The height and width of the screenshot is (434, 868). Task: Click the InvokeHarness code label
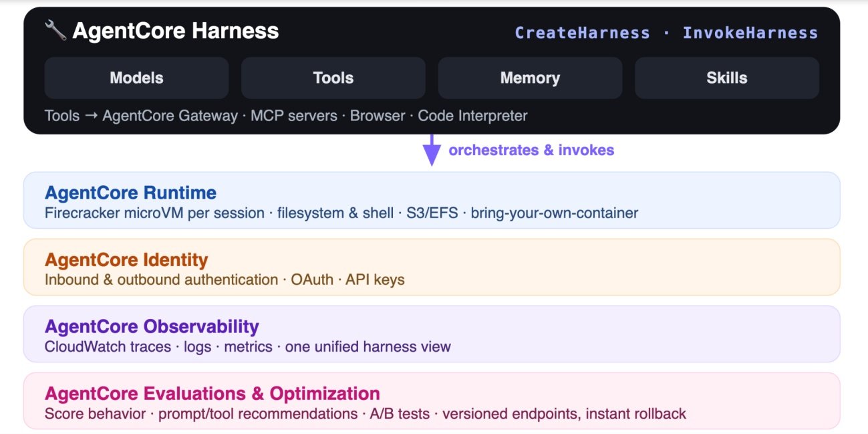[x=750, y=33]
